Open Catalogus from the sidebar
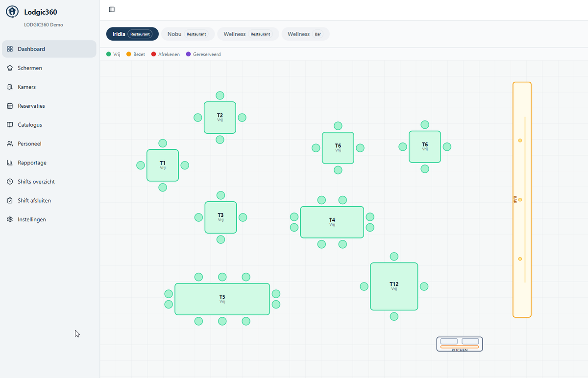588x378 pixels. (x=49, y=125)
